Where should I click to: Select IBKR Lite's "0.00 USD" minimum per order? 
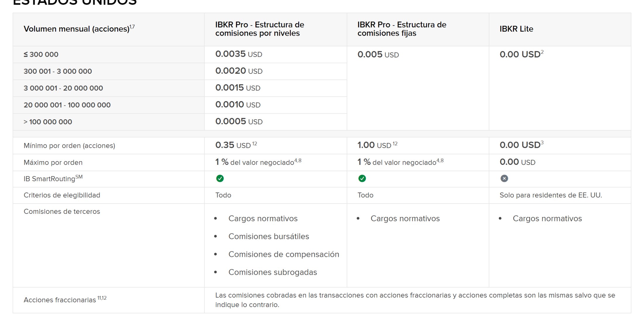520,145
